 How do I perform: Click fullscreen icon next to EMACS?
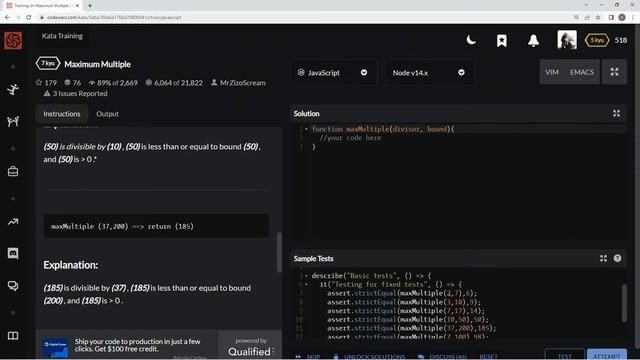(x=614, y=72)
